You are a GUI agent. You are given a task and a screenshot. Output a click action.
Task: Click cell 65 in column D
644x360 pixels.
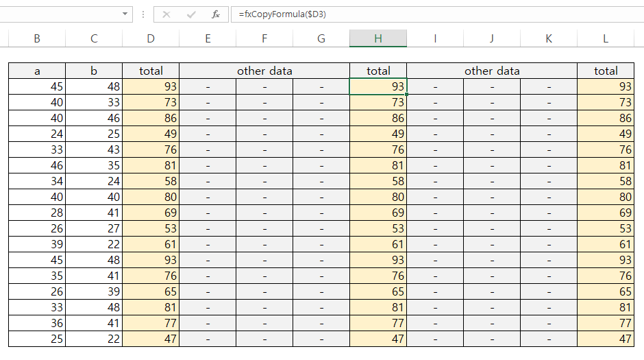pyautogui.click(x=151, y=292)
